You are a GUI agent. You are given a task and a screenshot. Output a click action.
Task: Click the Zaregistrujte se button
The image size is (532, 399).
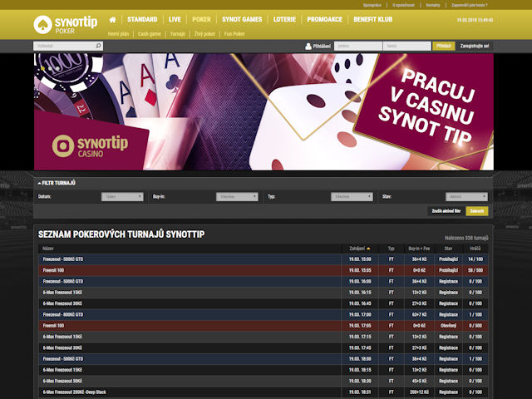[475, 46]
